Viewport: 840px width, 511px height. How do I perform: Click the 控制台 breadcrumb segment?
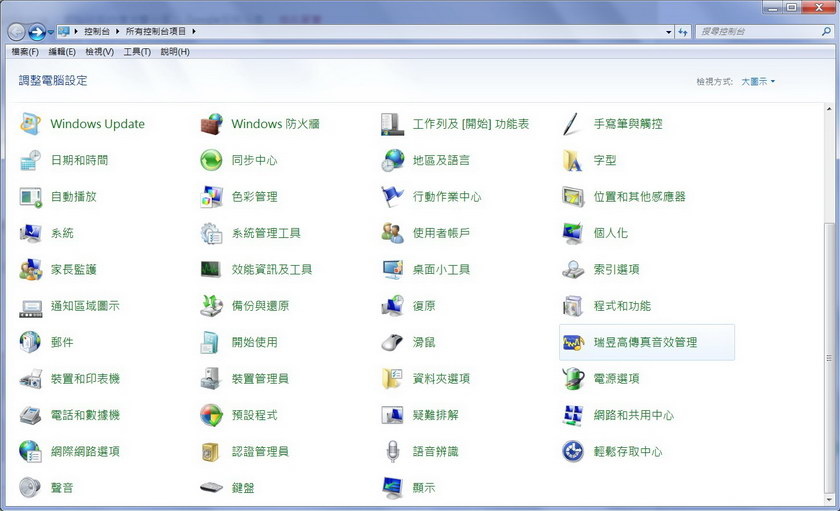click(97, 32)
